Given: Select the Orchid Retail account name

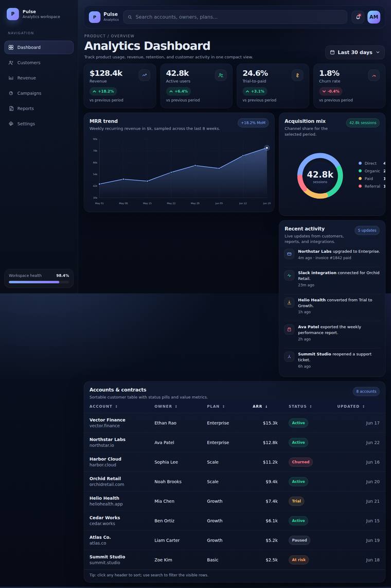Looking at the screenshot, I should (105, 479).
